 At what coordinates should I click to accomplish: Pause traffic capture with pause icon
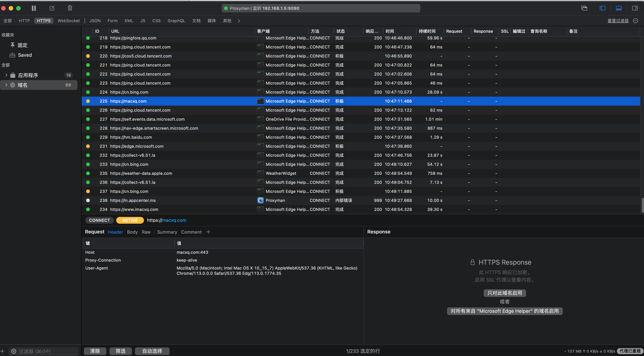click(x=34, y=8)
